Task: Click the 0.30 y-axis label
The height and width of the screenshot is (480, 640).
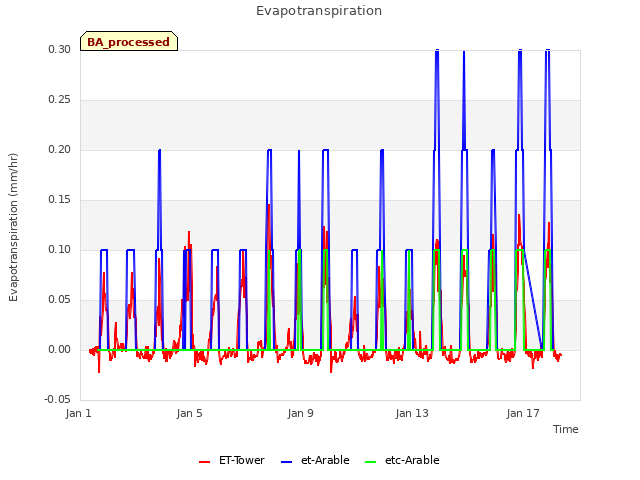Action: (x=59, y=49)
